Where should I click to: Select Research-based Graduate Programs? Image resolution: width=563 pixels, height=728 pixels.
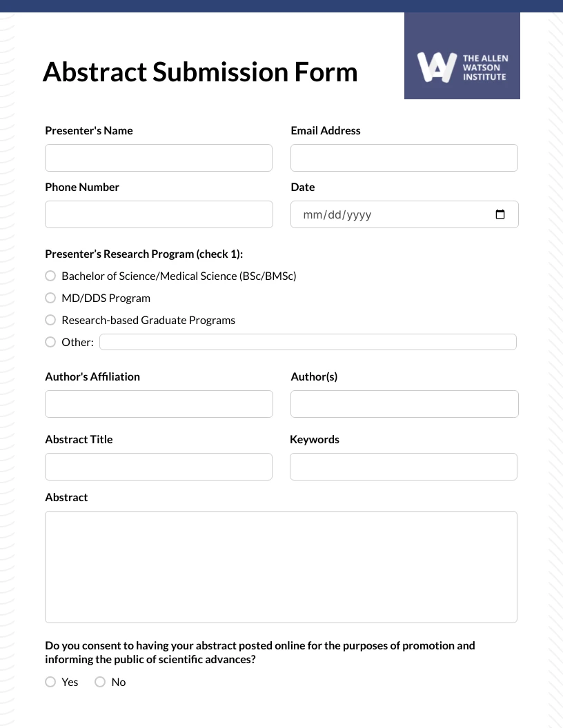coord(50,320)
